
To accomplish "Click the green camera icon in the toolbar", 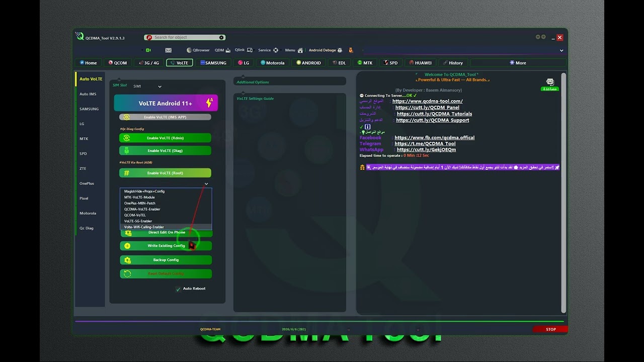I will 148,50.
